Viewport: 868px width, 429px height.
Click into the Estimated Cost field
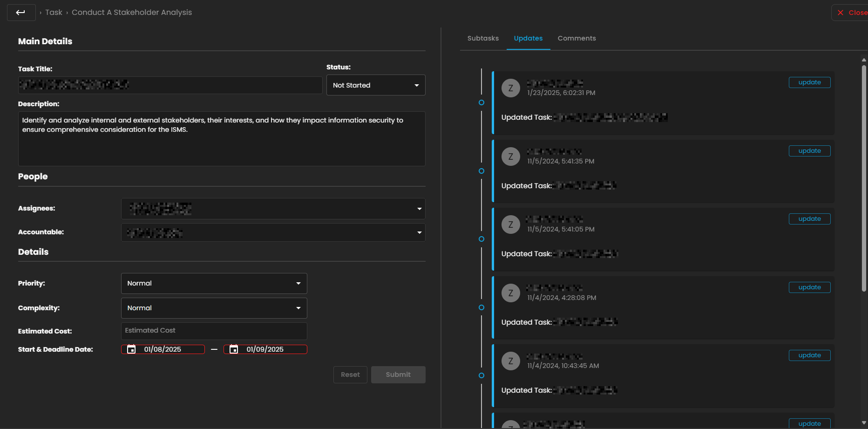pyautogui.click(x=214, y=331)
